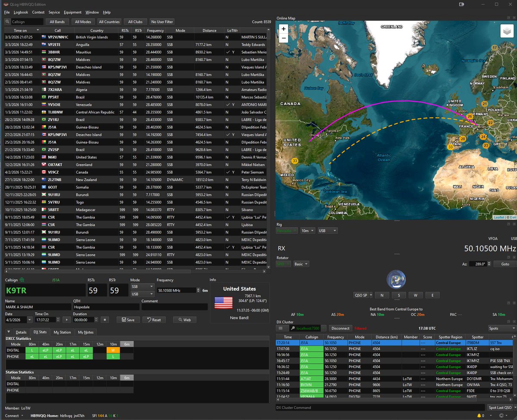Click the logbook vertical scrollbar
Viewport: 517px width, 420px height.
point(268,148)
